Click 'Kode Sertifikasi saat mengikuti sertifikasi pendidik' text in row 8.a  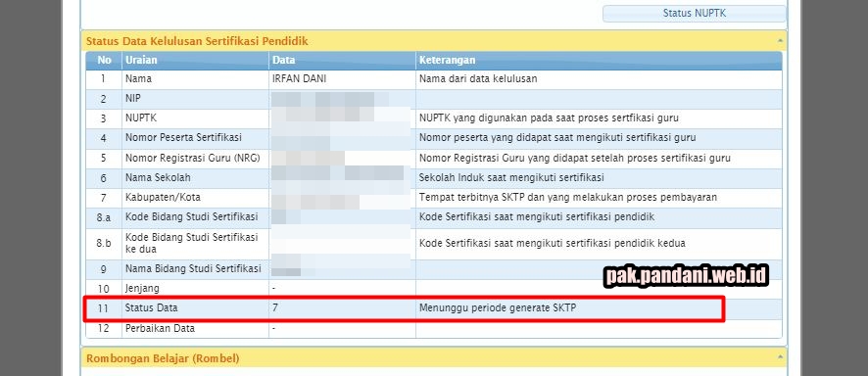coord(537,217)
